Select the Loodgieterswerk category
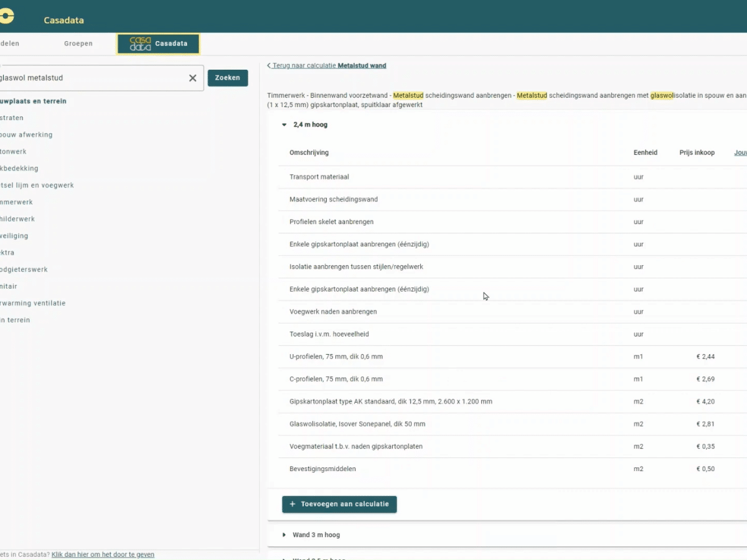 click(24, 269)
